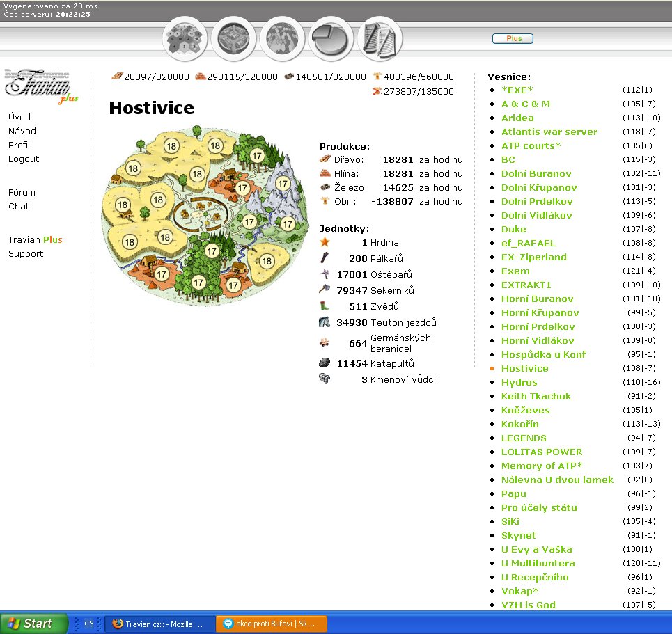Screen dimensions: 672x634
Task: Click the crop resource icon in stock bar
Action: [x=377, y=77]
